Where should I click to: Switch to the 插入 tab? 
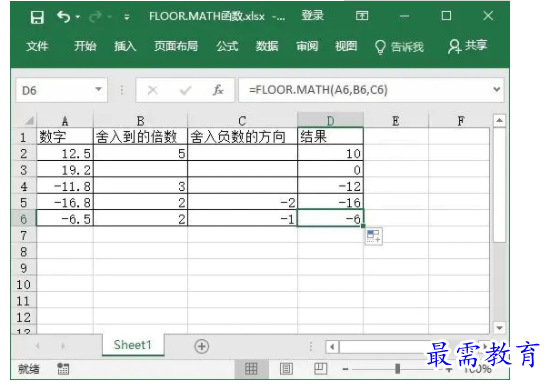(125, 46)
